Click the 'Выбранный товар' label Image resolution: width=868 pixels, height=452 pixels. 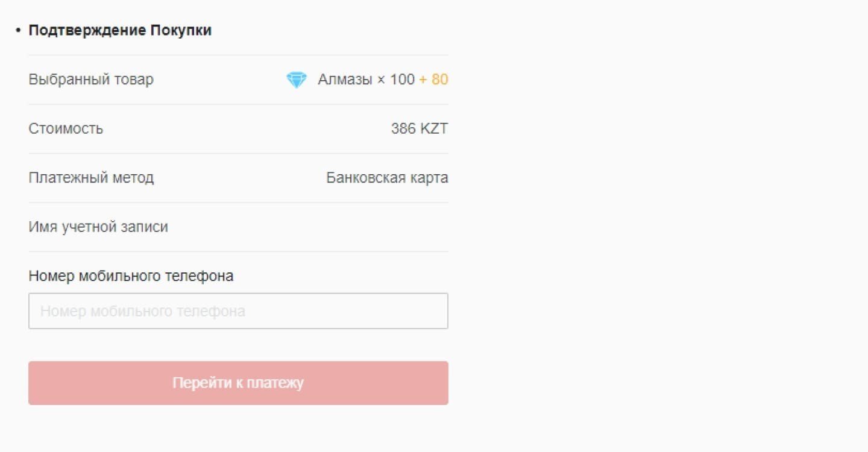[91, 80]
